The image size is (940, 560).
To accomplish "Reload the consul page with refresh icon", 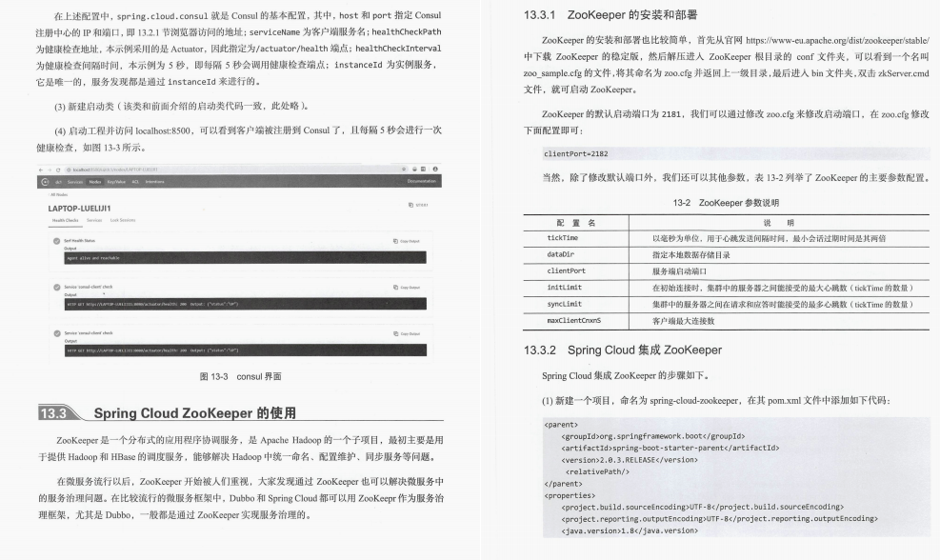I will pos(58,170).
